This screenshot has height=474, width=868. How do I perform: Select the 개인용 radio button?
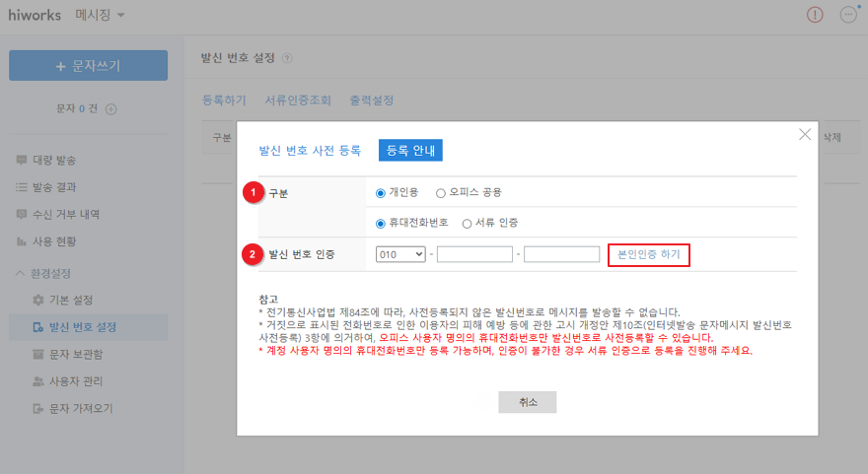[381, 192]
